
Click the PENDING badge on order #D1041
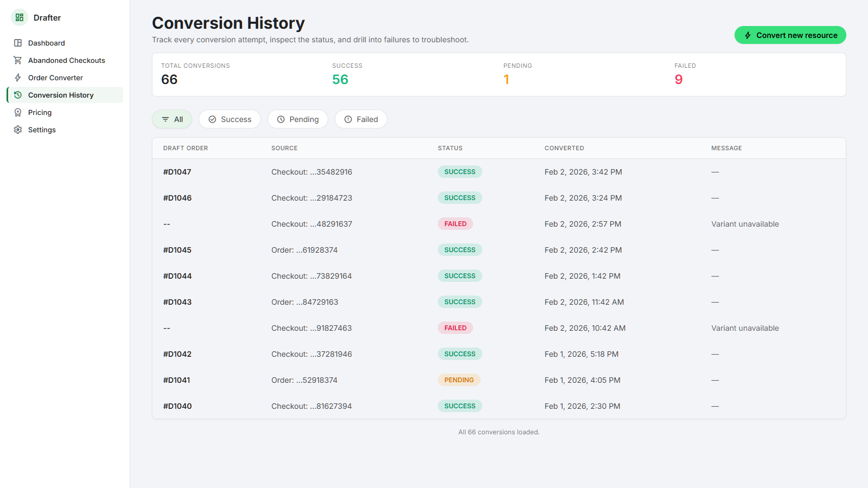(459, 380)
